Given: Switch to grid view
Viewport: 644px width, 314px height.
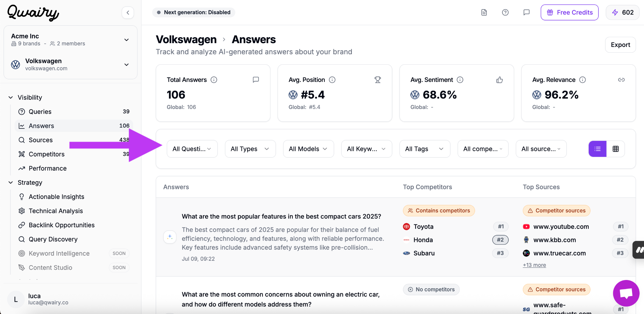Looking at the screenshot, I should [x=616, y=149].
